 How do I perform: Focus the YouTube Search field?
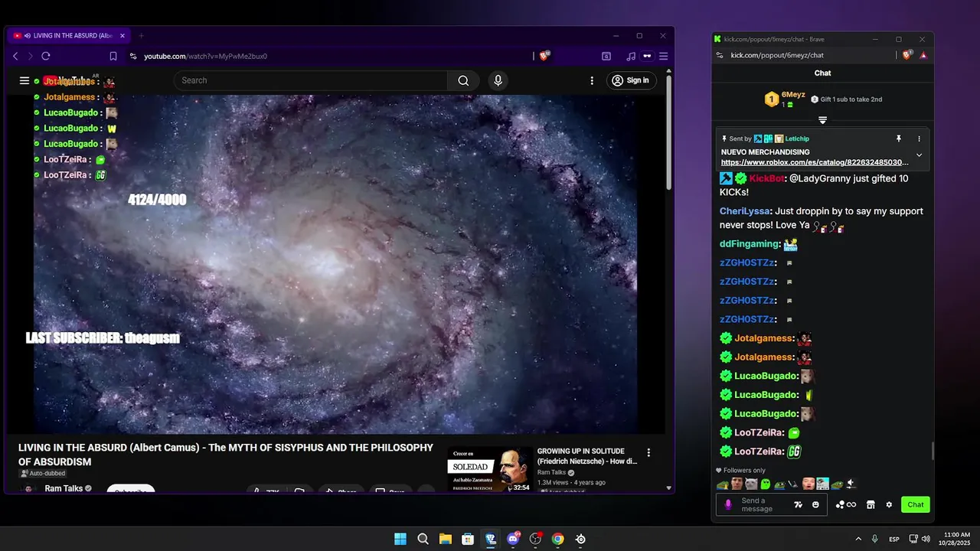click(310, 80)
